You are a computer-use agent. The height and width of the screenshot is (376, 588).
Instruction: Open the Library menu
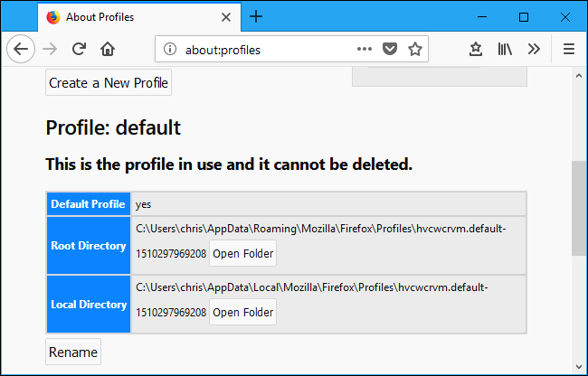click(x=505, y=50)
